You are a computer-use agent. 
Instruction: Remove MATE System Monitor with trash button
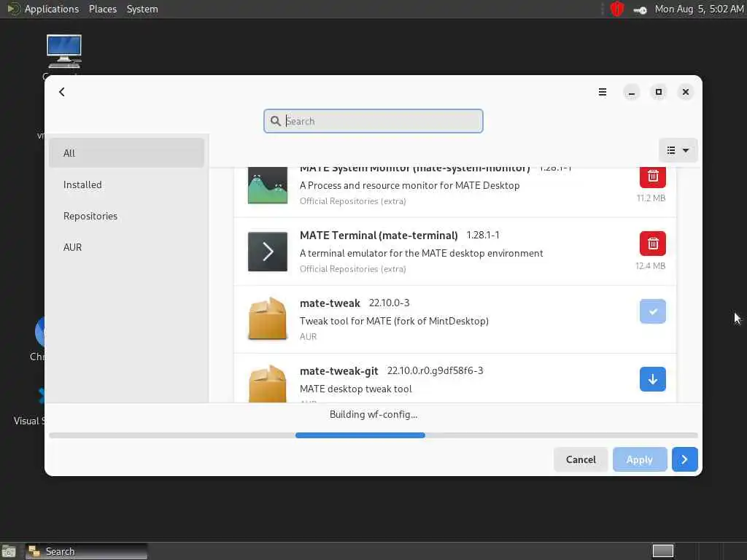[653, 176]
